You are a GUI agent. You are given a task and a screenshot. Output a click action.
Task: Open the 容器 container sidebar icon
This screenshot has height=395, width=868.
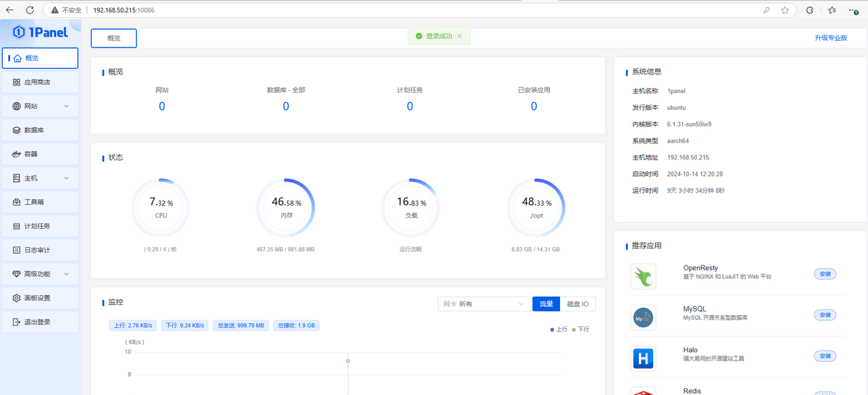pyautogui.click(x=17, y=154)
